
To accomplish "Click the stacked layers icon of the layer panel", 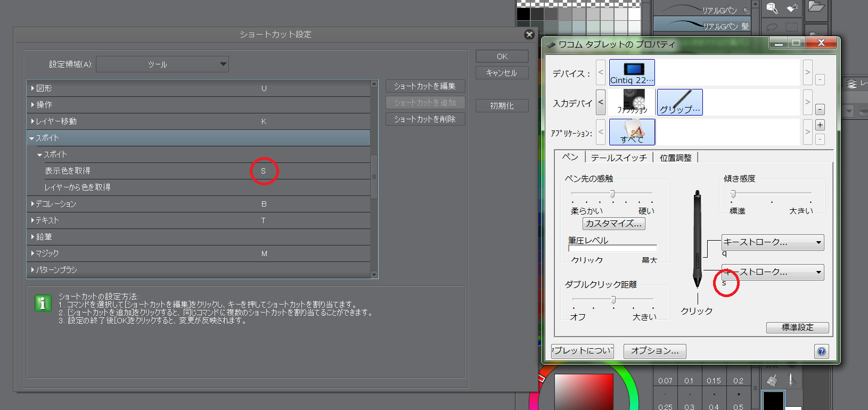I will point(852,84).
